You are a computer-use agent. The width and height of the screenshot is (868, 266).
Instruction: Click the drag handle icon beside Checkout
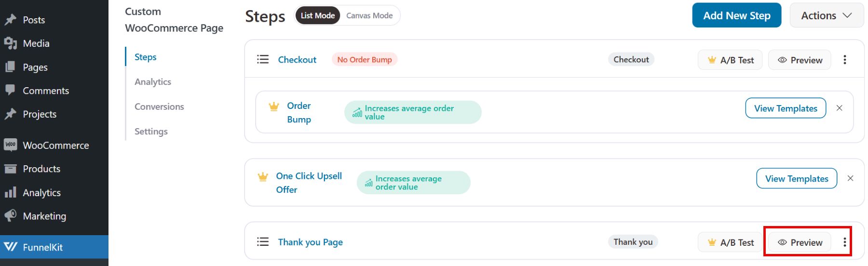tap(263, 59)
